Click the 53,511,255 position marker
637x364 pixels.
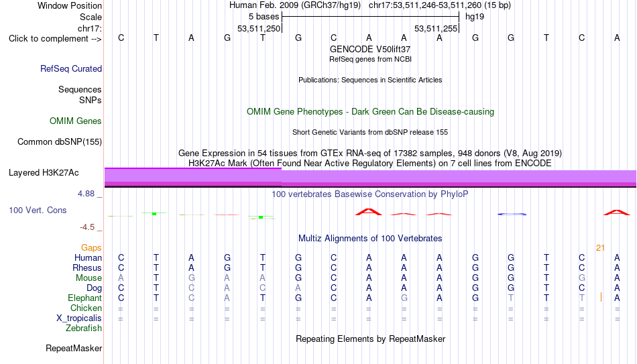(436, 28)
